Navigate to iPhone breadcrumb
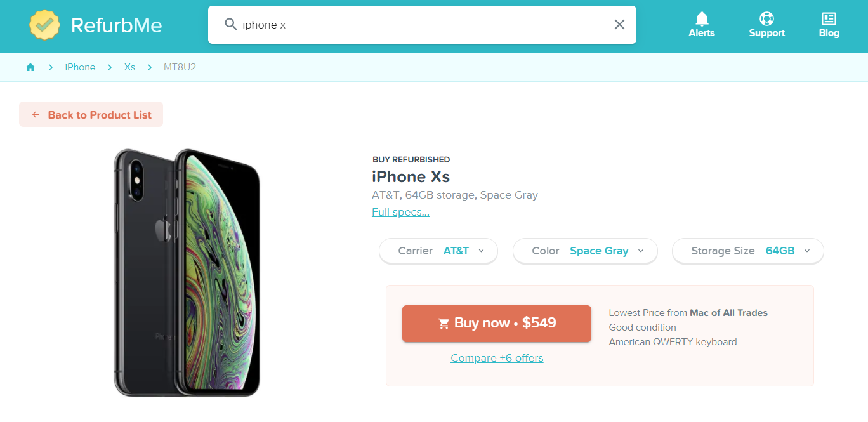This screenshot has height=422, width=868. tap(80, 67)
